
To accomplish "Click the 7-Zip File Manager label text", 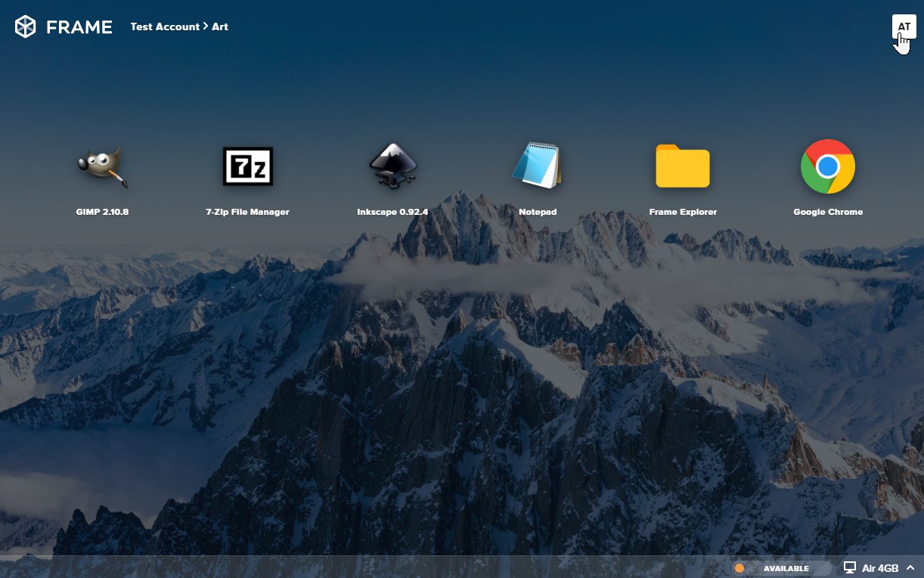I will 248,212.
